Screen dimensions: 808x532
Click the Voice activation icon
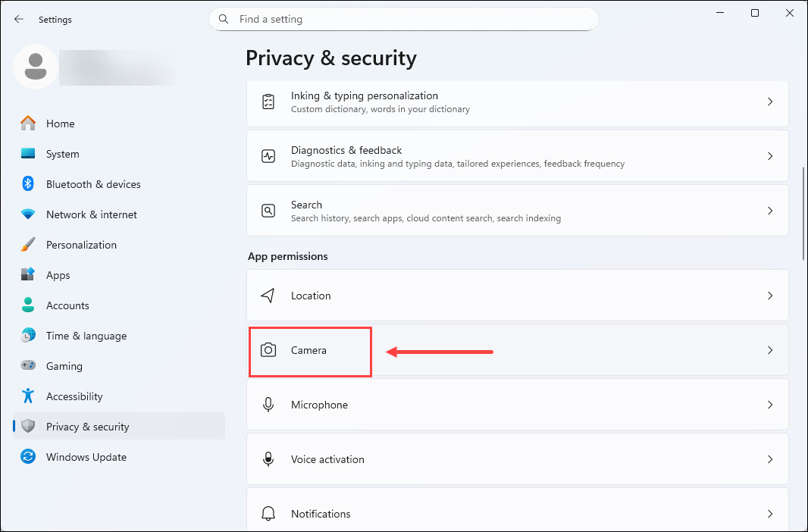coord(268,459)
